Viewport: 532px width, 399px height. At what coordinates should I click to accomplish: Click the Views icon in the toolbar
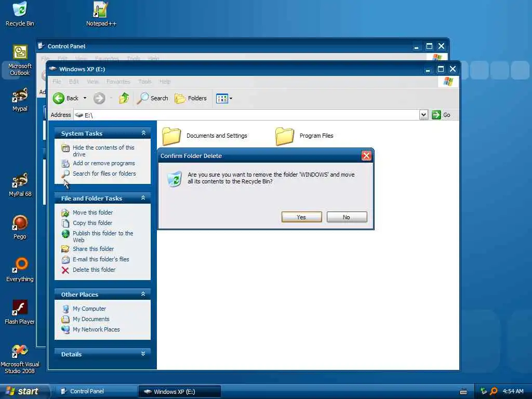click(x=222, y=99)
